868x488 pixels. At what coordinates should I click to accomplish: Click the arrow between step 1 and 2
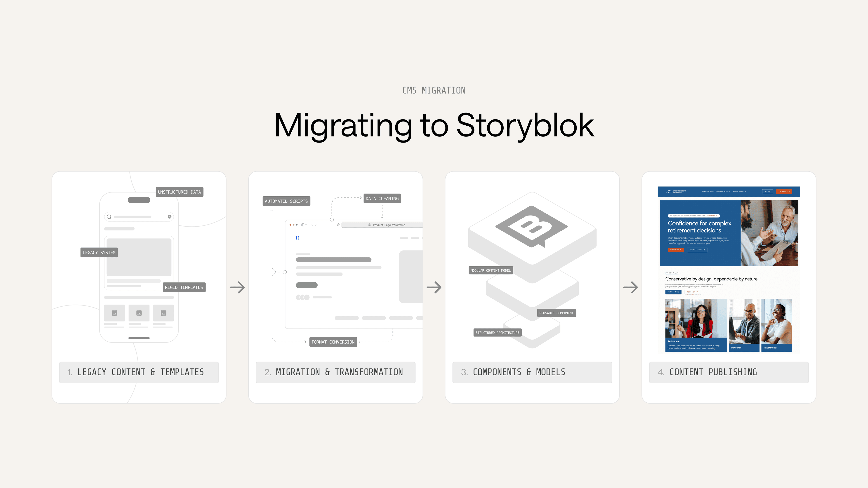click(x=237, y=287)
